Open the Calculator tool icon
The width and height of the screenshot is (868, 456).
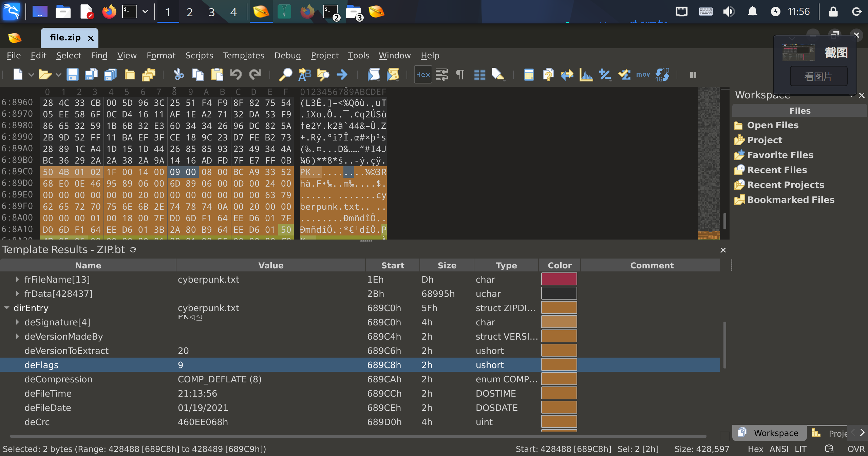tap(529, 74)
